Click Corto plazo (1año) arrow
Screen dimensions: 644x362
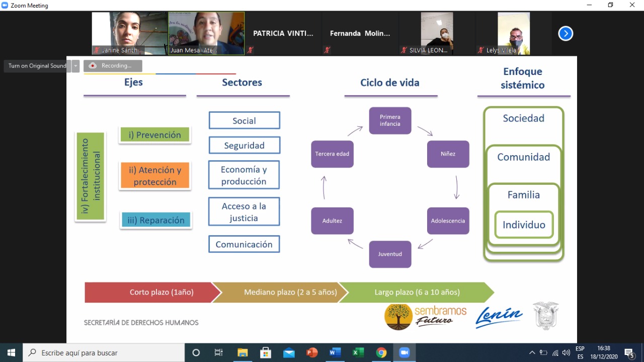tap(153, 293)
